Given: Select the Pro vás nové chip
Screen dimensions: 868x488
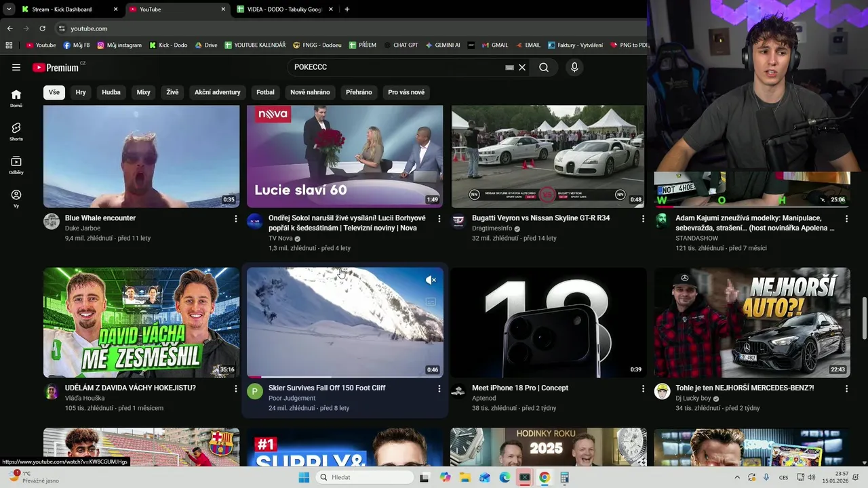Looking at the screenshot, I should coord(406,92).
